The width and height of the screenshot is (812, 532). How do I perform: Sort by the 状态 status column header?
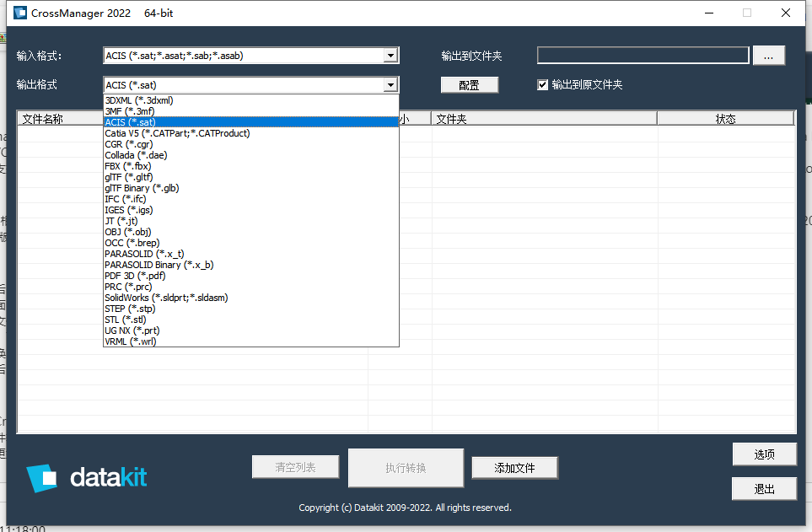pyautogui.click(x=725, y=119)
